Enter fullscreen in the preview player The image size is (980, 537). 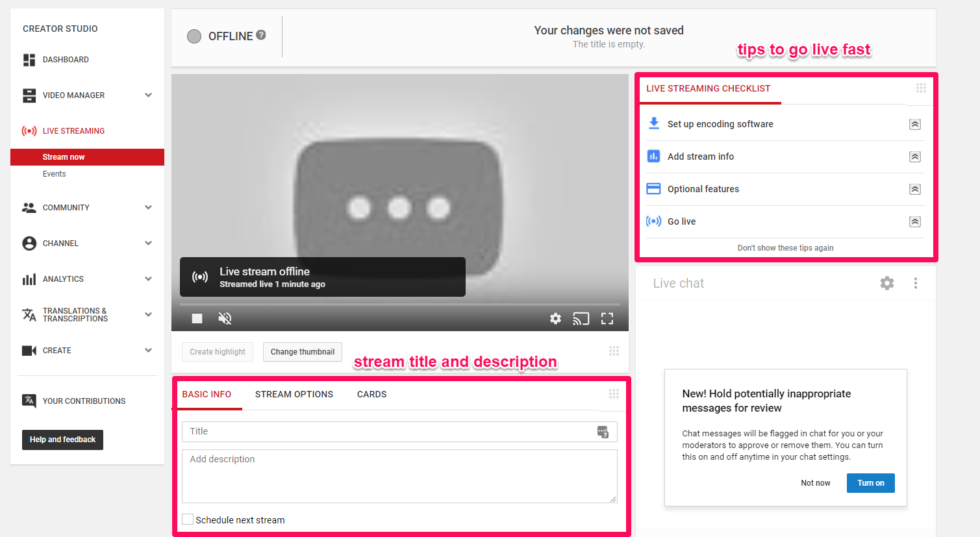[607, 318]
